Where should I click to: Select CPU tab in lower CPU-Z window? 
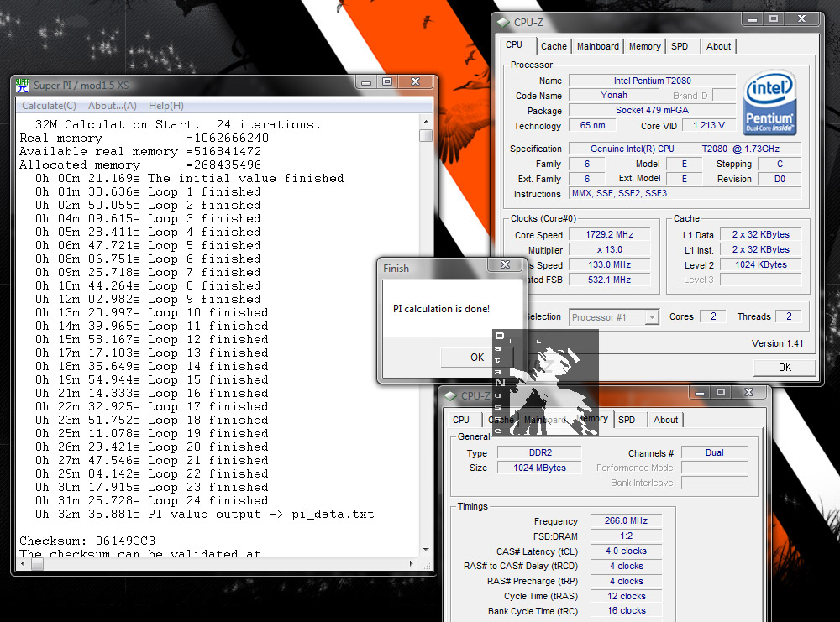pos(460,420)
